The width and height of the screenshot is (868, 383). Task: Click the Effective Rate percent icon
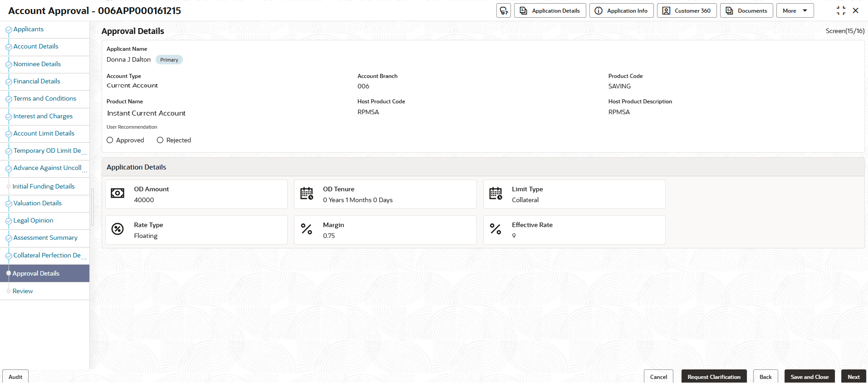495,229
